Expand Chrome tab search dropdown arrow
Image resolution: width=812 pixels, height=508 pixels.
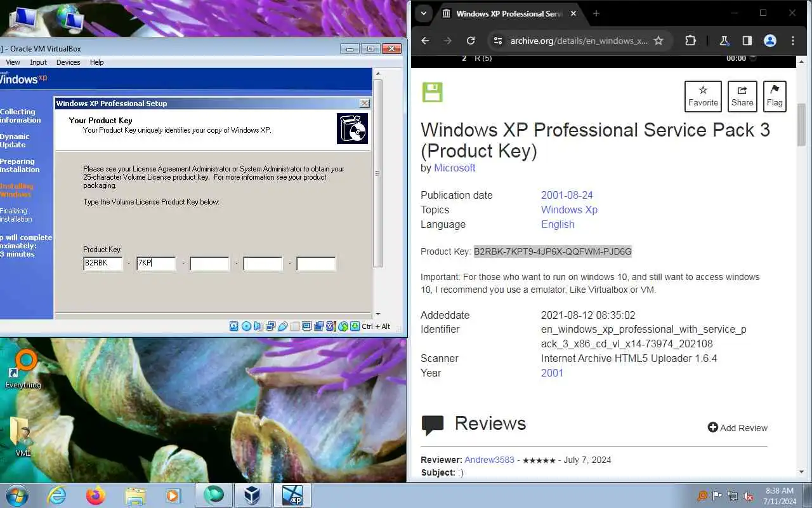click(x=424, y=13)
